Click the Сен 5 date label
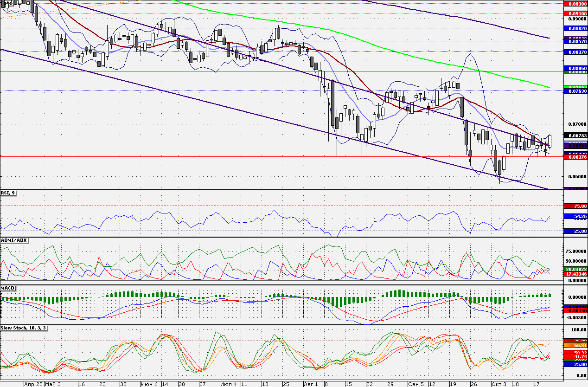This screenshot has height=387, width=588. [416, 384]
